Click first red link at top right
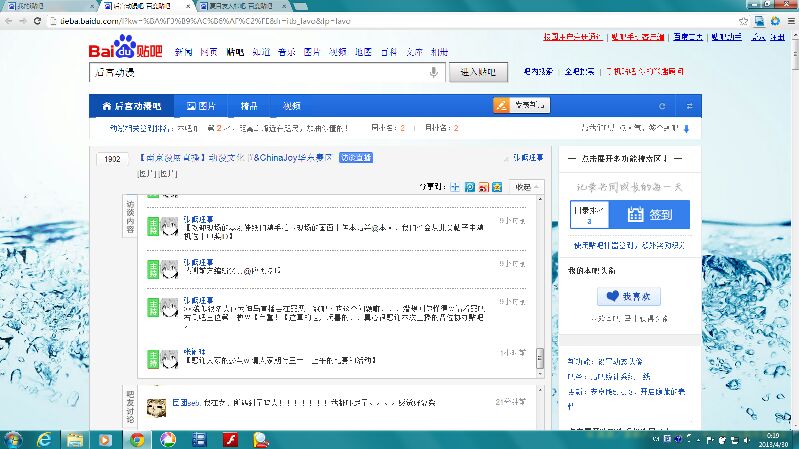The image size is (799, 449). [573, 37]
